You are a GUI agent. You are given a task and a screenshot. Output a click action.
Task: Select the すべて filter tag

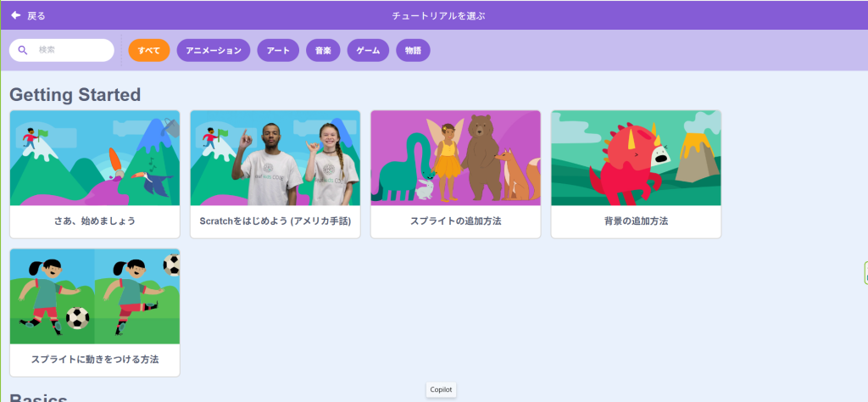coord(149,51)
